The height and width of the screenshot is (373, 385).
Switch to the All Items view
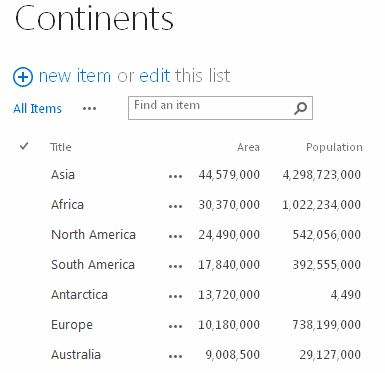pos(37,109)
